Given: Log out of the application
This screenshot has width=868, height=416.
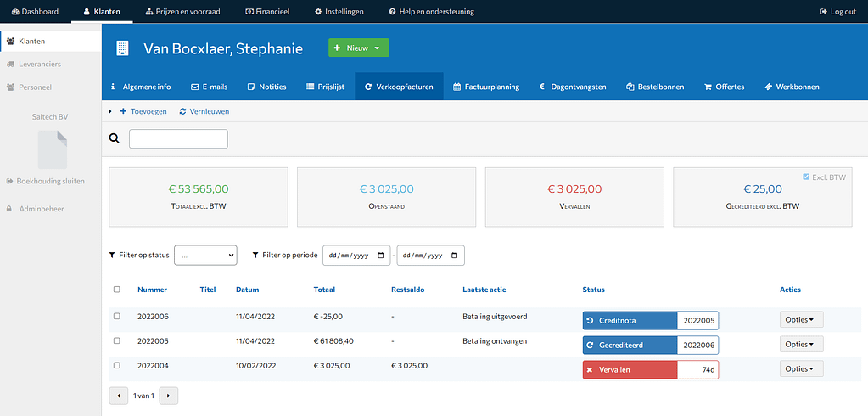Looking at the screenshot, I should click(837, 11).
